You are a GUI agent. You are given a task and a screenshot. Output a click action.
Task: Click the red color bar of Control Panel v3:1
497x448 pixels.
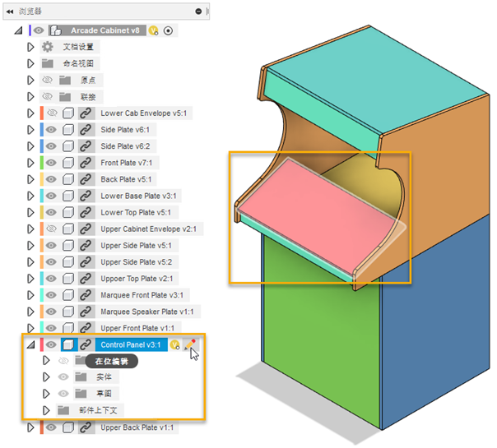click(42, 344)
